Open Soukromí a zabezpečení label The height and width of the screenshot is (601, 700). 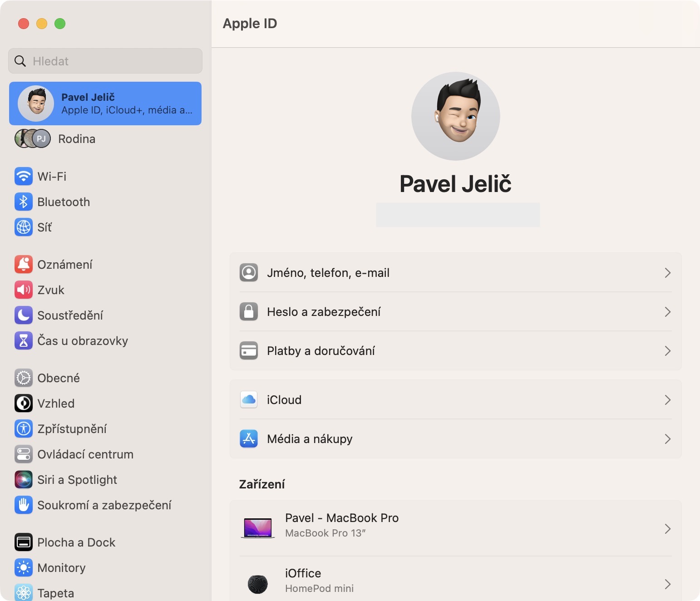click(x=104, y=505)
